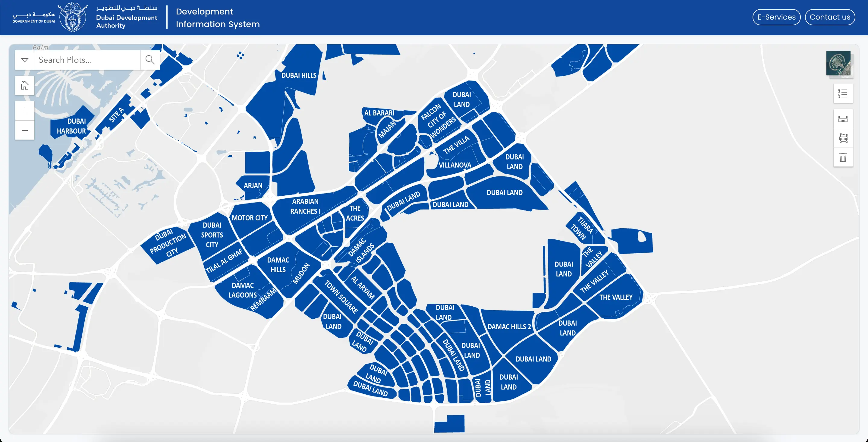Image resolution: width=868 pixels, height=442 pixels.
Task: Open the E-Services link
Action: [x=776, y=17]
